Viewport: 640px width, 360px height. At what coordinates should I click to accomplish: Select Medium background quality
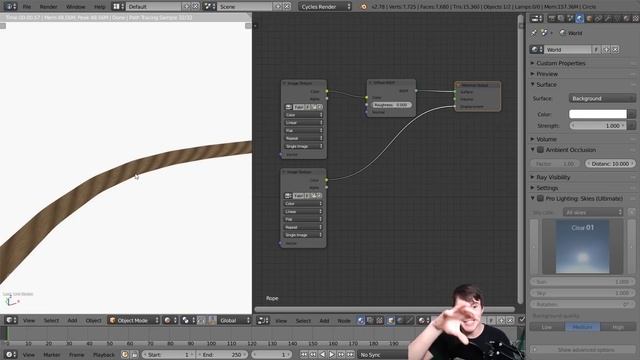582,327
